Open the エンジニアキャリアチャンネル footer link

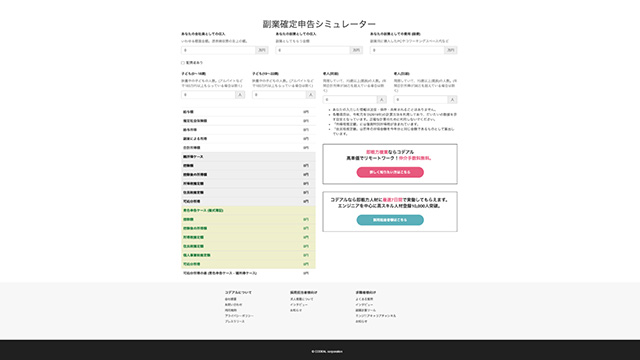point(376,316)
